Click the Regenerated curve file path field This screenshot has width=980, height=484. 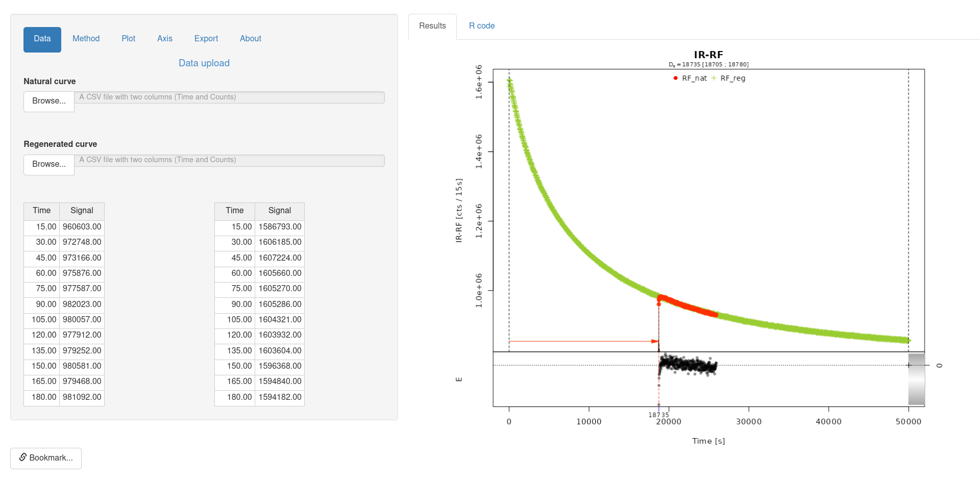[x=229, y=160]
